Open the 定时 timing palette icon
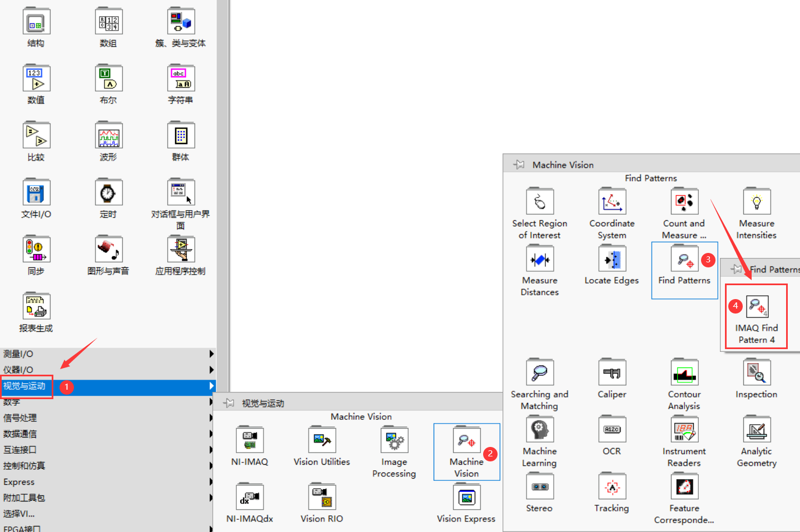 point(108,193)
